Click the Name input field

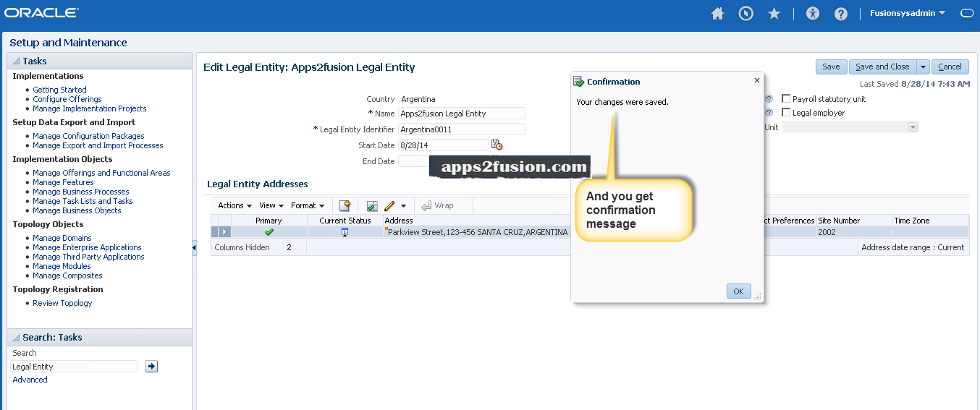(x=462, y=114)
